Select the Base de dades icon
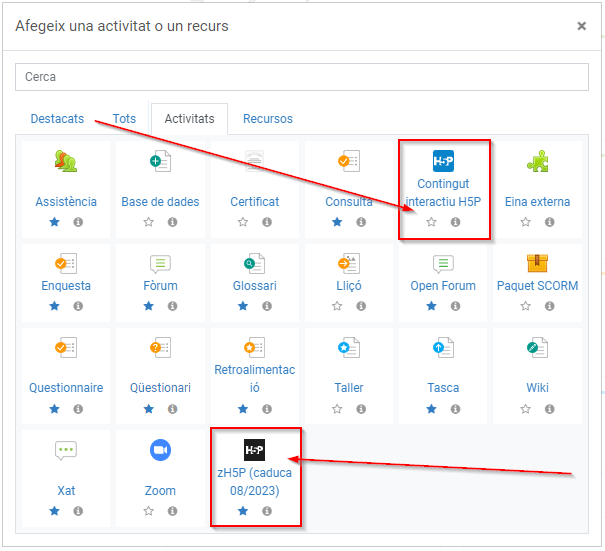605x551 pixels. (x=160, y=161)
